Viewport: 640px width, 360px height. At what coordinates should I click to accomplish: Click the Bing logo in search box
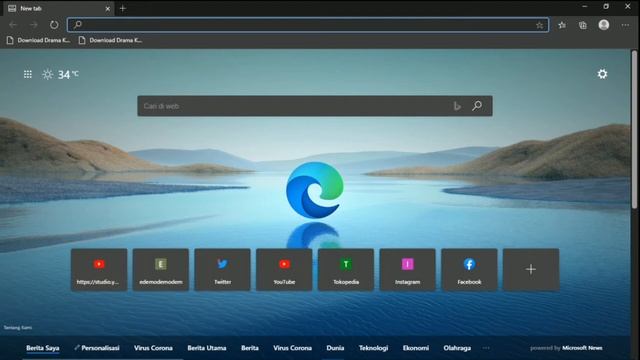coord(457,106)
